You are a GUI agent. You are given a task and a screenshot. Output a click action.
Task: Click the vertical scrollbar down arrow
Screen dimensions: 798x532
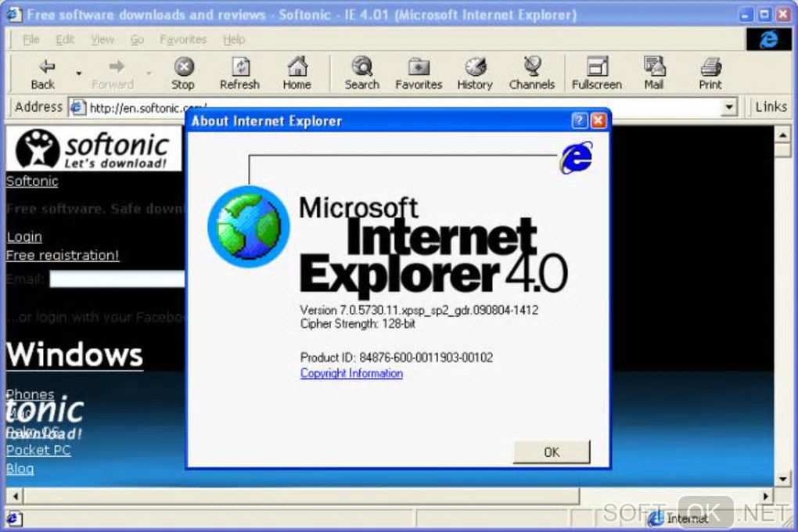[782, 479]
